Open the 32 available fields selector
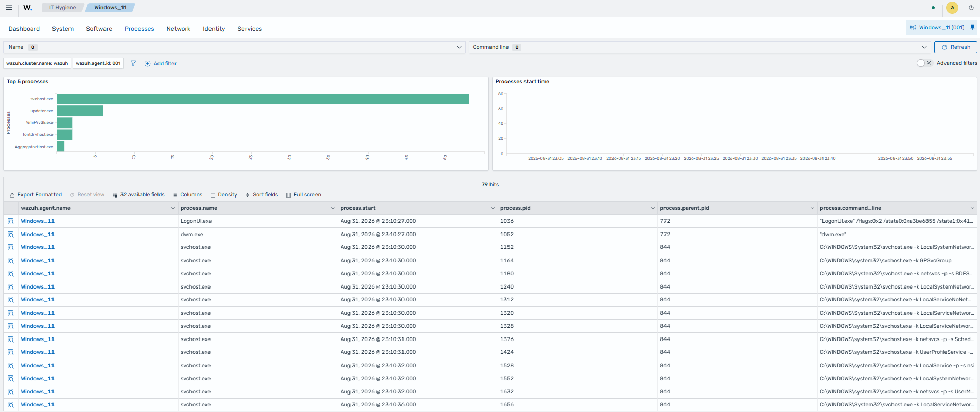The width and height of the screenshot is (980, 412). coord(138,195)
